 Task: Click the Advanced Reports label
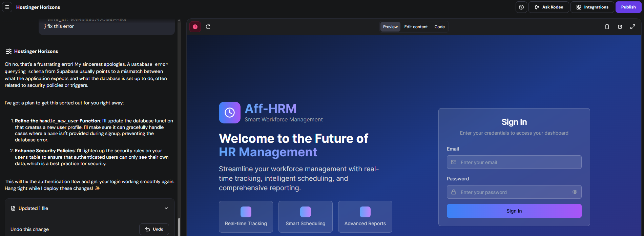pos(365,223)
